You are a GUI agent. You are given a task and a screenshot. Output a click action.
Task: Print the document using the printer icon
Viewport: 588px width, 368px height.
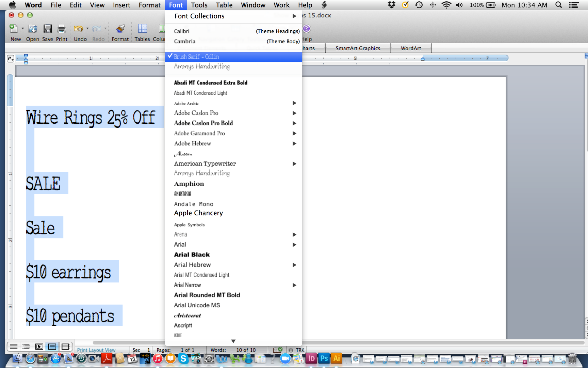point(62,29)
